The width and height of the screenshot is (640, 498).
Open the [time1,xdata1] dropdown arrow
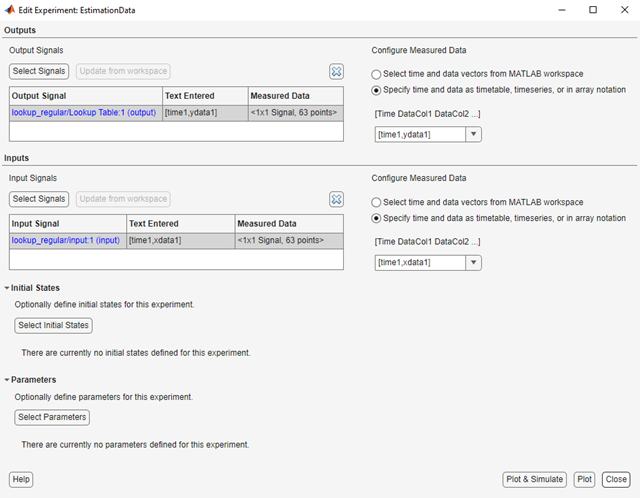tap(473, 262)
